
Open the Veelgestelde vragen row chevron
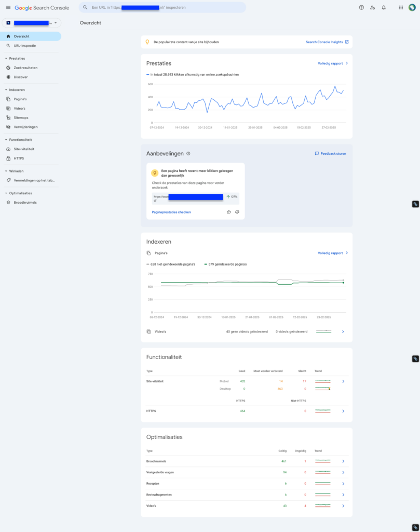pyautogui.click(x=343, y=473)
